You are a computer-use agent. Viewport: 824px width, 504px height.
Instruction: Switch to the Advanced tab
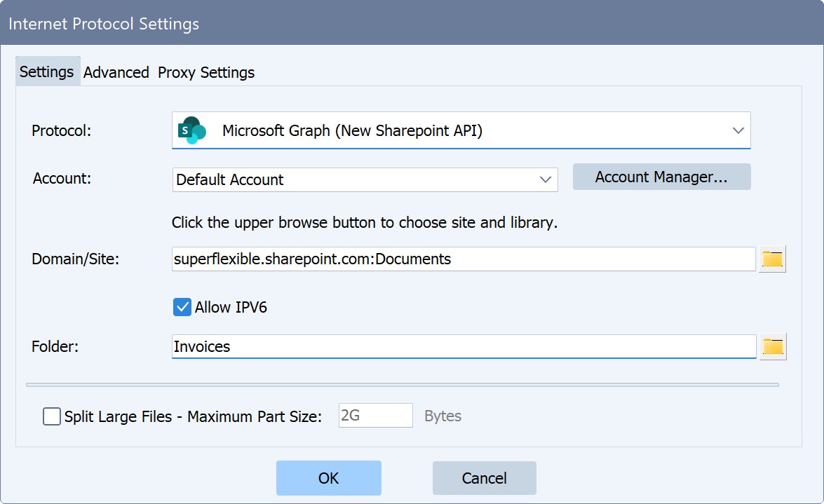point(116,72)
